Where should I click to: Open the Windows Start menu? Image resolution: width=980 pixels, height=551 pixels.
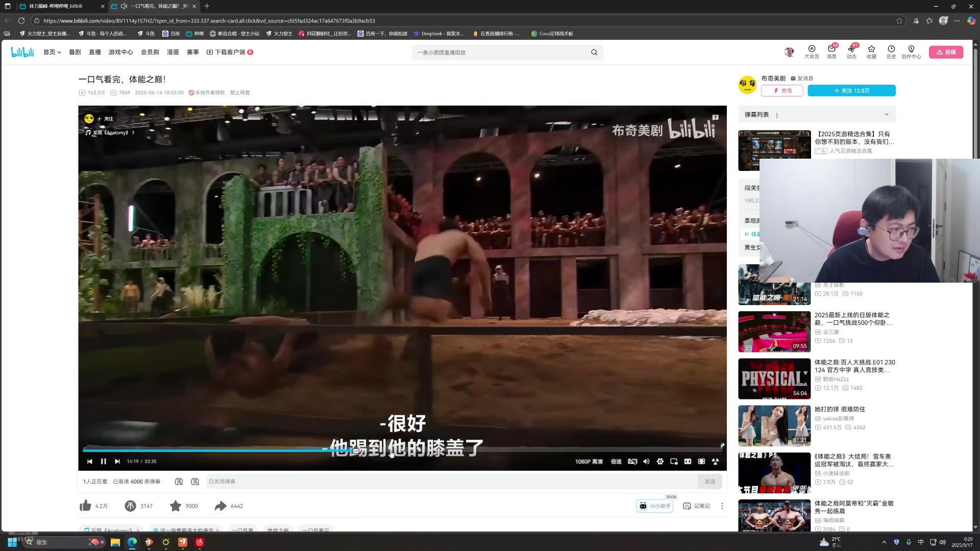click(12, 542)
